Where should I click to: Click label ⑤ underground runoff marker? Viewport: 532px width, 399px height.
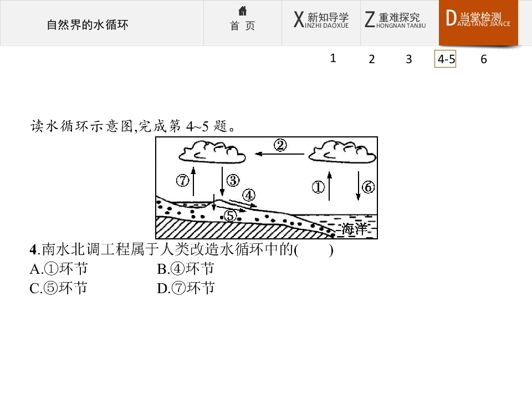(x=231, y=215)
